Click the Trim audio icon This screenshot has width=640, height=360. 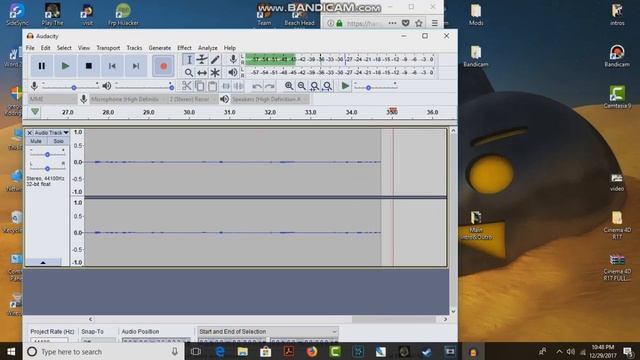(x=226, y=86)
